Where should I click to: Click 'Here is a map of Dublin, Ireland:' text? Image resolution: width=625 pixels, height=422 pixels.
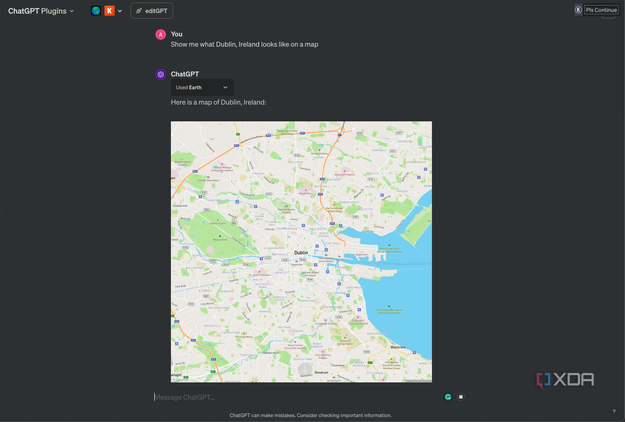point(218,102)
